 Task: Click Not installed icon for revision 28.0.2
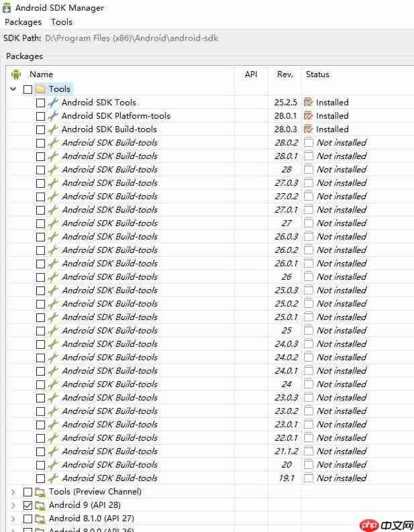point(308,142)
